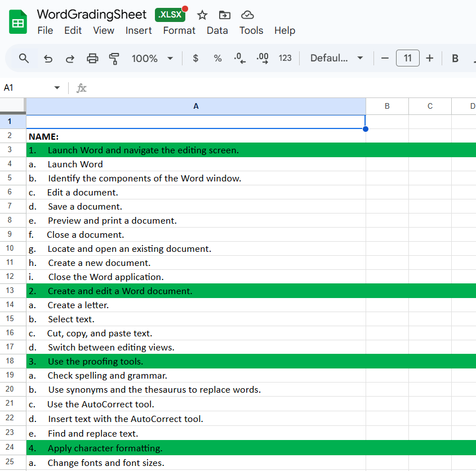Viewport: 476px width, 471px height.
Task: Open the Data menu
Action: tap(217, 30)
